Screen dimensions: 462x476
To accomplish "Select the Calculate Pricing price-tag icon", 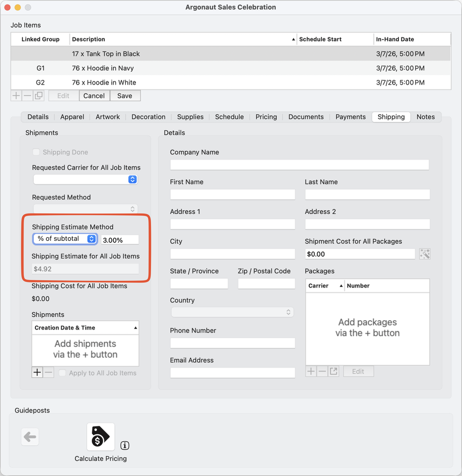I will coord(101,437).
